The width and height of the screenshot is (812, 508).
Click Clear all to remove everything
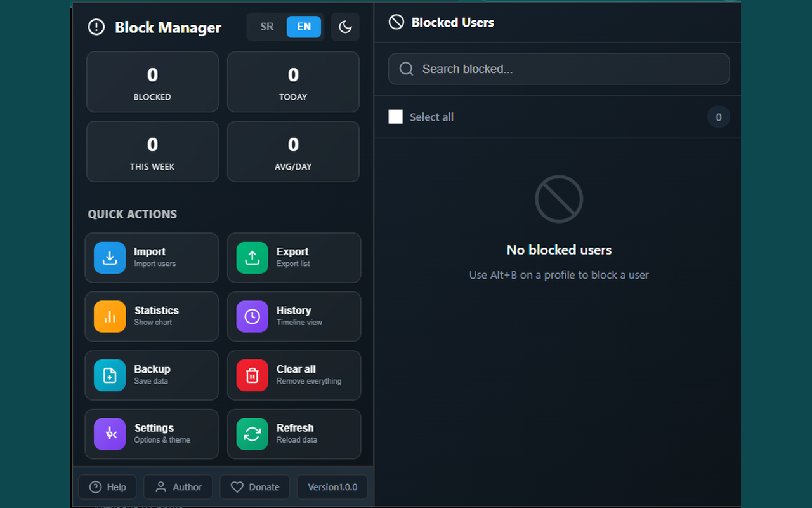pyautogui.click(x=294, y=375)
